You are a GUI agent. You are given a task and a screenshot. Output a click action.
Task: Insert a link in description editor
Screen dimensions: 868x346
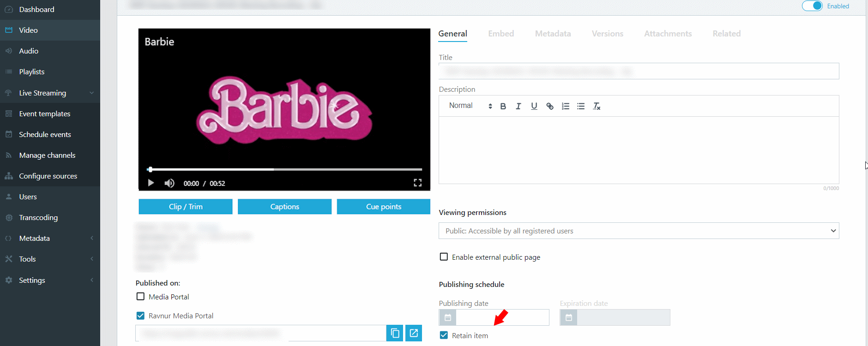pyautogui.click(x=550, y=106)
